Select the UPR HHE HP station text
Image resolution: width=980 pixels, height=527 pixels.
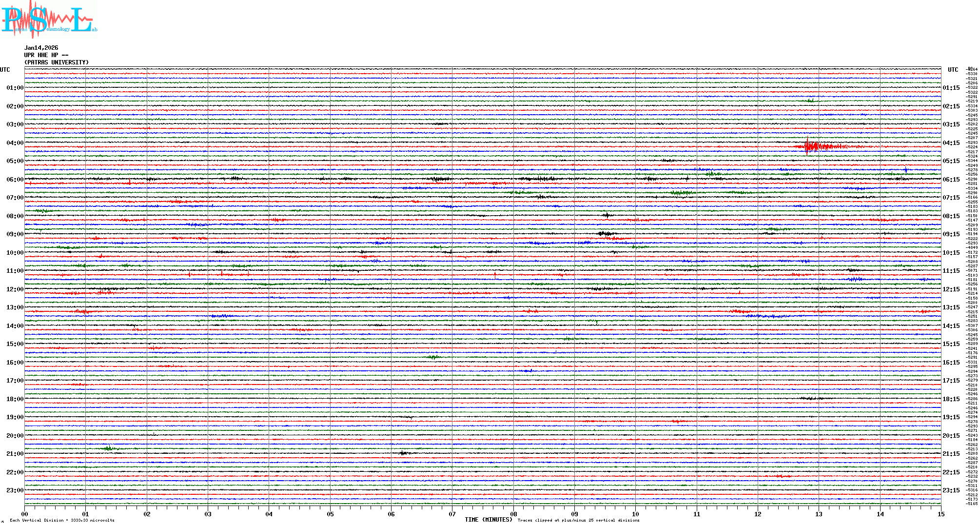(46, 55)
